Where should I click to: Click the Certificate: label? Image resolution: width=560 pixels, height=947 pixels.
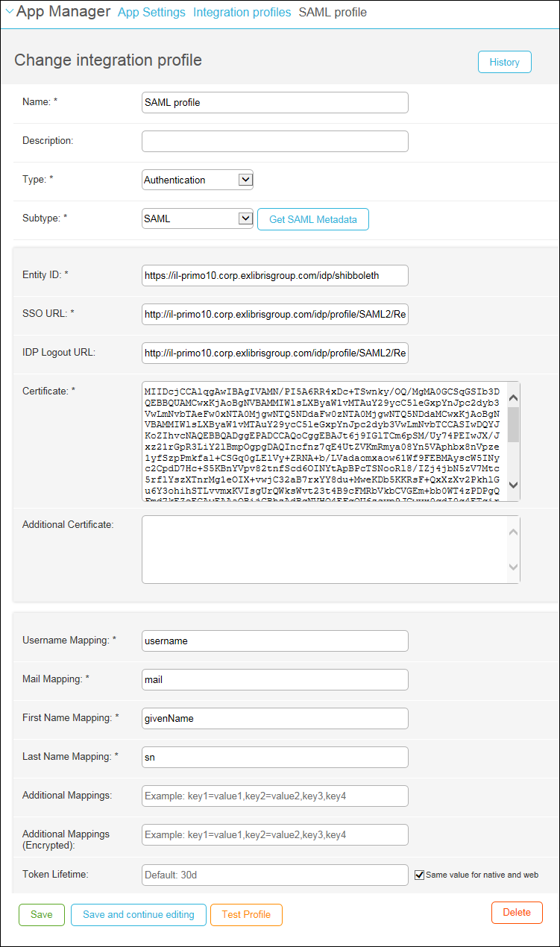pos(49,391)
